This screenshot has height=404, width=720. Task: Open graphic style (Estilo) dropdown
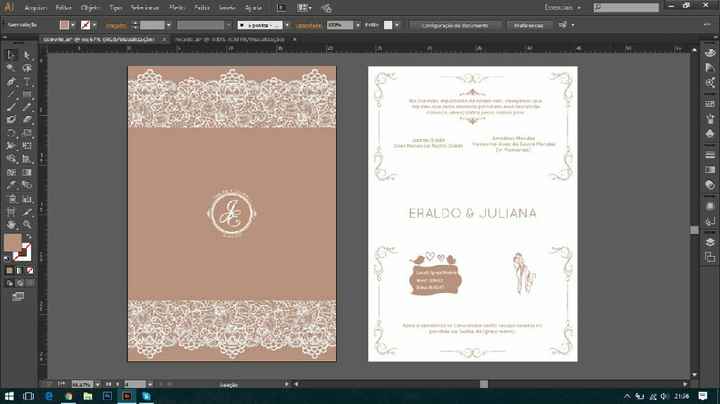pos(397,25)
